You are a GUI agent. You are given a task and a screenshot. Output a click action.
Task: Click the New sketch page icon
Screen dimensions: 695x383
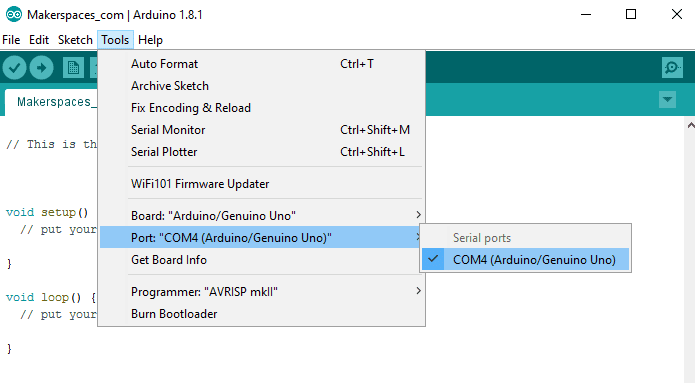coord(73,68)
